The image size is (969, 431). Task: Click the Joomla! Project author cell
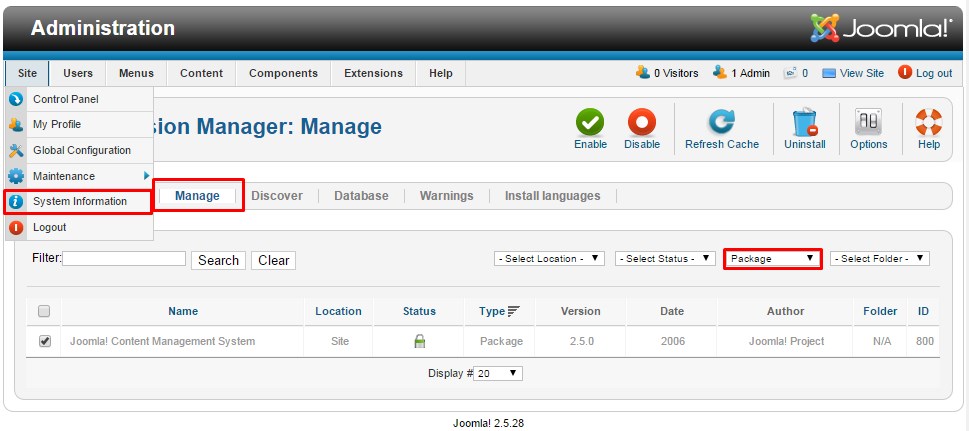click(786, 341)
